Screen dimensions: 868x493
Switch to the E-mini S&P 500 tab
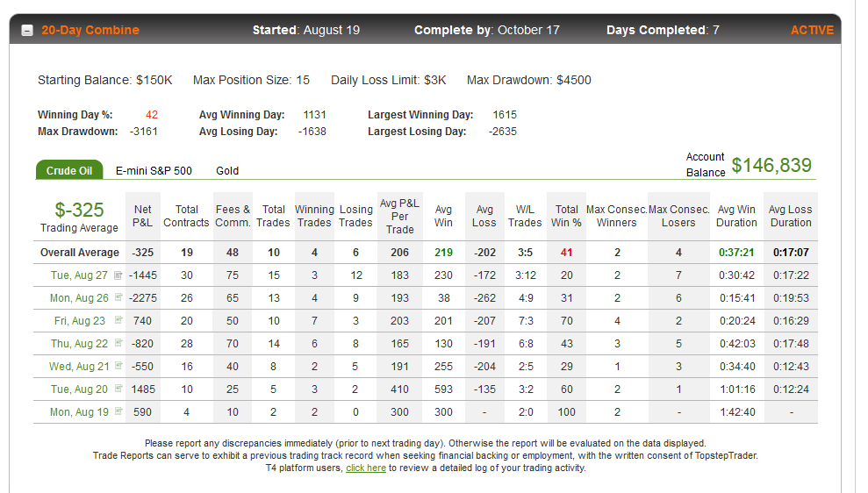click(x=154, y=171)
